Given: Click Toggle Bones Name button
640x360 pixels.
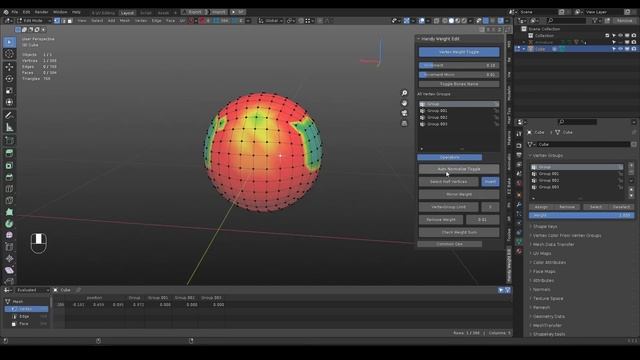Looking at the screenshot, I should click(x=459, y=84).
